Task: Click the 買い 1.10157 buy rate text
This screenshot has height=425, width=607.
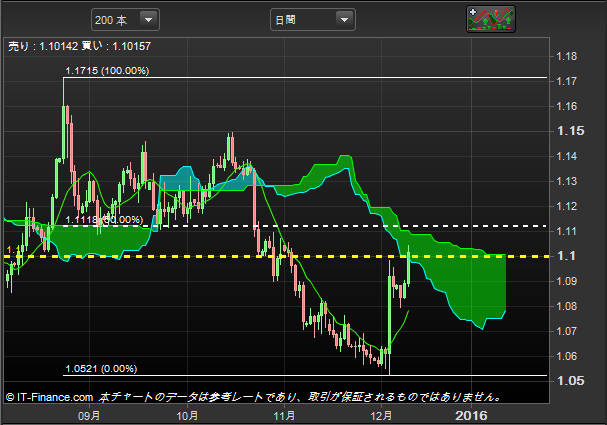Action: (x=116, y=46)
